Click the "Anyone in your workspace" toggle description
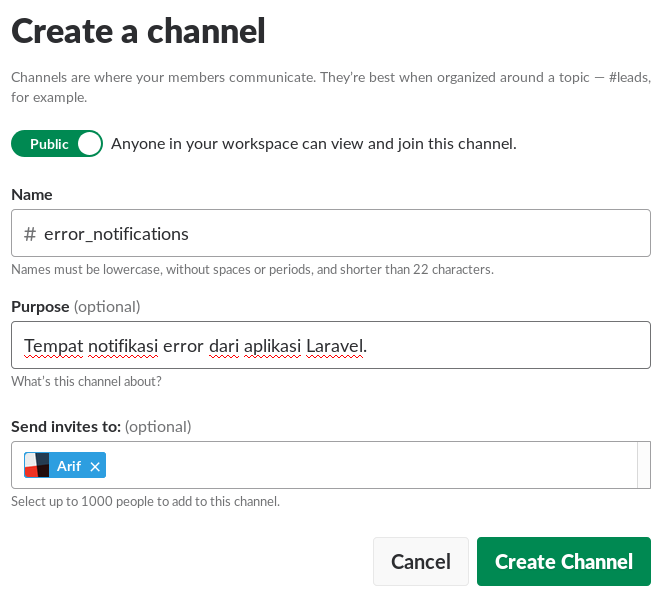This screenshot has height=592, width=656. (x=313, y=144)
